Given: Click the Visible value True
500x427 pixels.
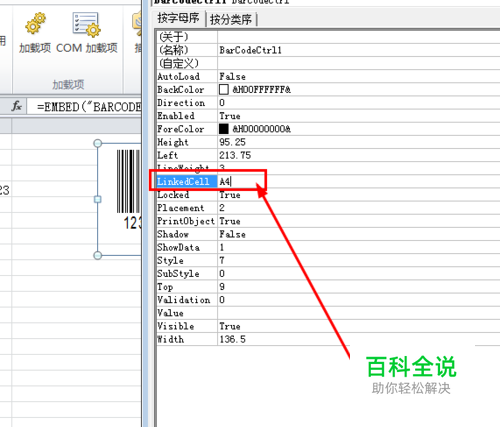Looking at the screenshot, I should click(x=230, y=326).
